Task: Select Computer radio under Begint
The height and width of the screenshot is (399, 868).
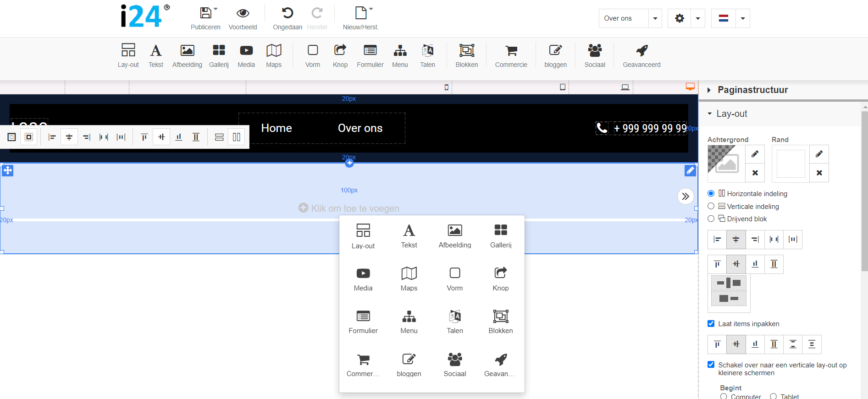Action: point(724,396)
